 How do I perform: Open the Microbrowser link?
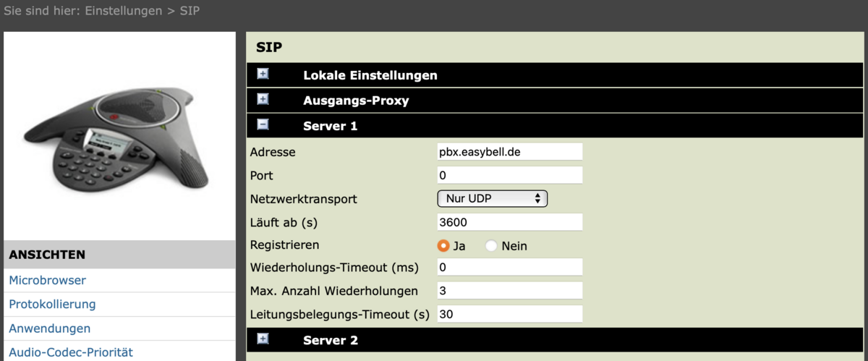coord(47,280)
